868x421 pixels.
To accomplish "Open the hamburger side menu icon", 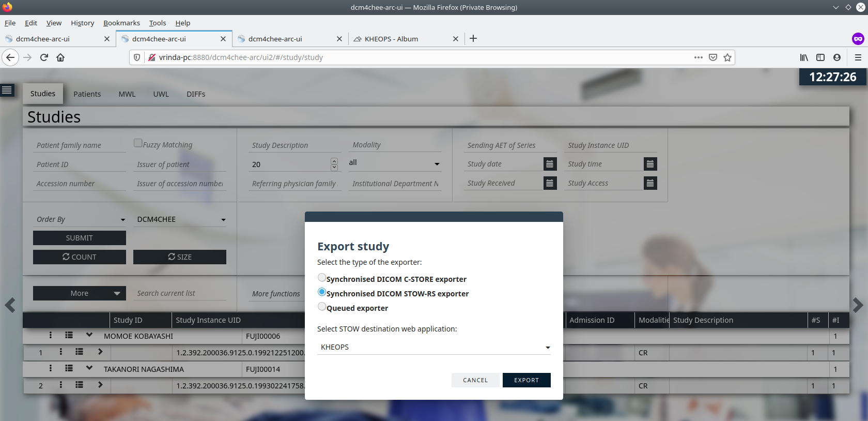I will click(7, 91).
